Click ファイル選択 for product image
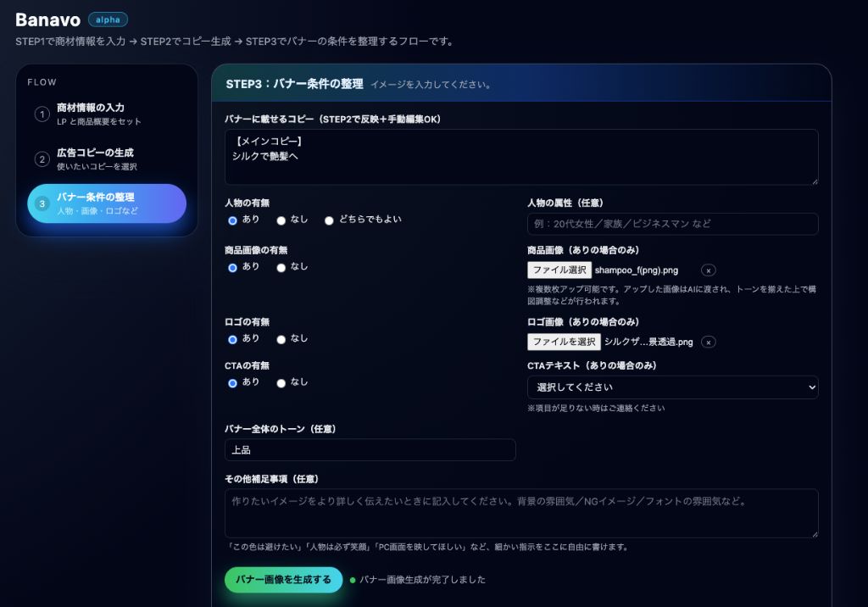This screenshot has height=607, width=868. point(559,270)
